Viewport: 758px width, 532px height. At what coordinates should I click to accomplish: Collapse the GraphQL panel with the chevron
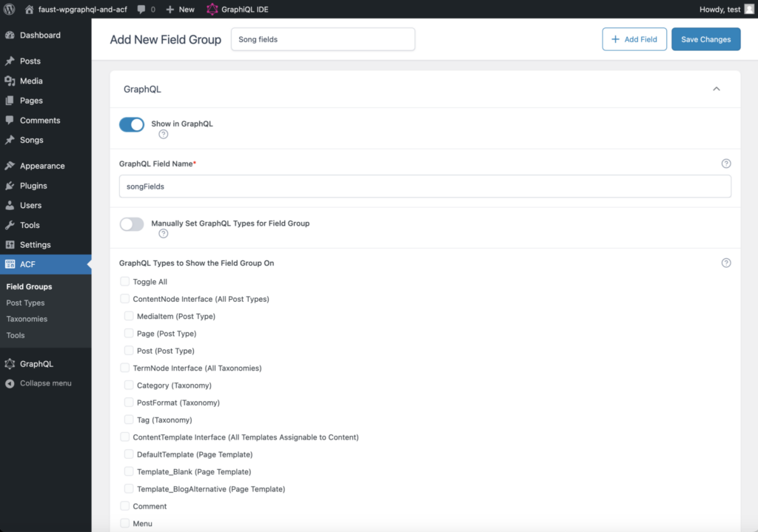pyautogui.click(x=716, y=89)
